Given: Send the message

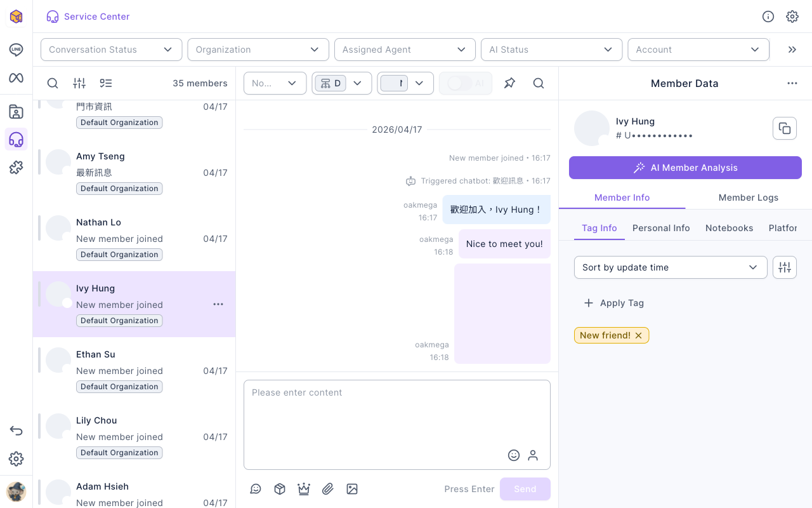Looking at the screenshot, I should [525, 489].
